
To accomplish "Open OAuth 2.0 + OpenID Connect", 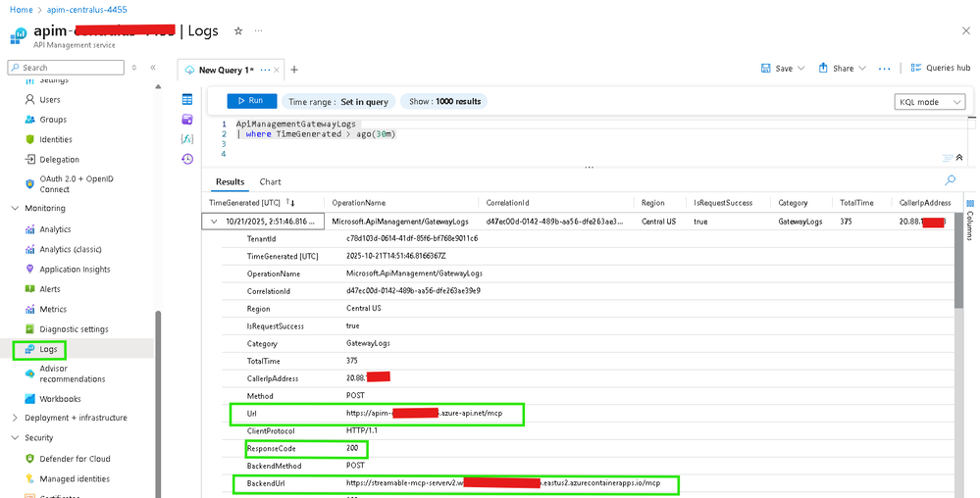I will coord(77,183).
